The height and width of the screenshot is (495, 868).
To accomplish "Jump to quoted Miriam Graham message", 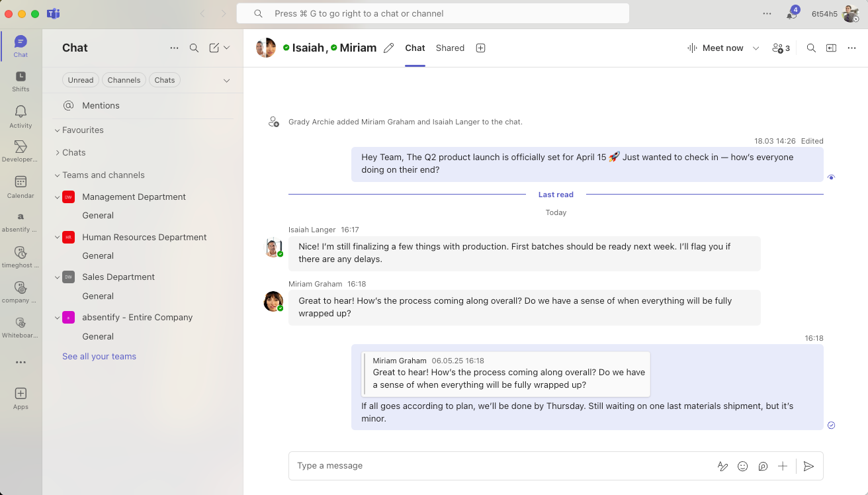I will click(506, 374).
